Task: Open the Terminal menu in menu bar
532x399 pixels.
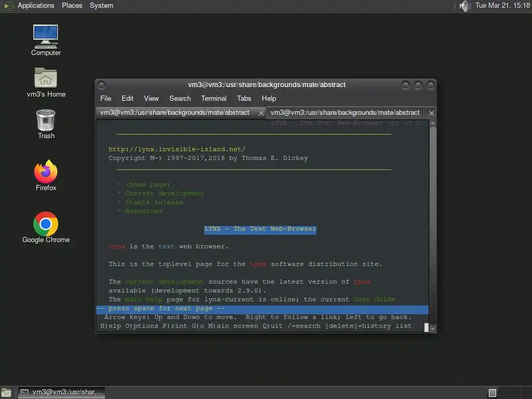Action: click(x=214, y=98)
